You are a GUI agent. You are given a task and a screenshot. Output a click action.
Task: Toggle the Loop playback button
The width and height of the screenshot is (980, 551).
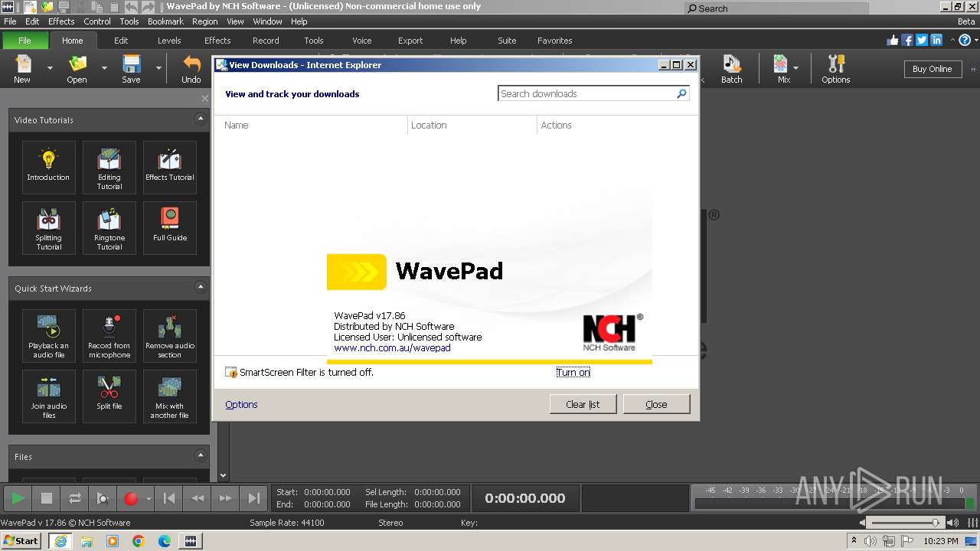point(74,498)
